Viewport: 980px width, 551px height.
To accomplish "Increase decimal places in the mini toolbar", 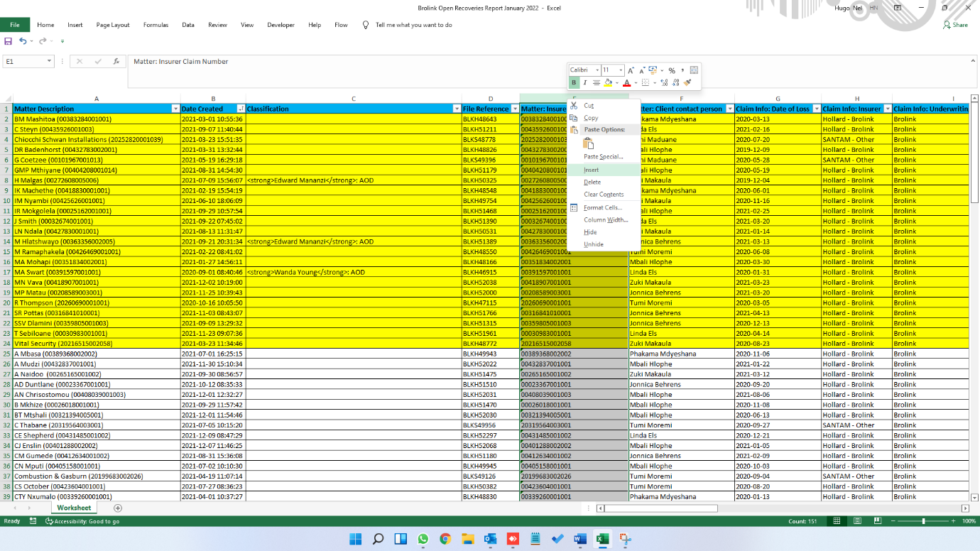I will click(x=664, y=82).
